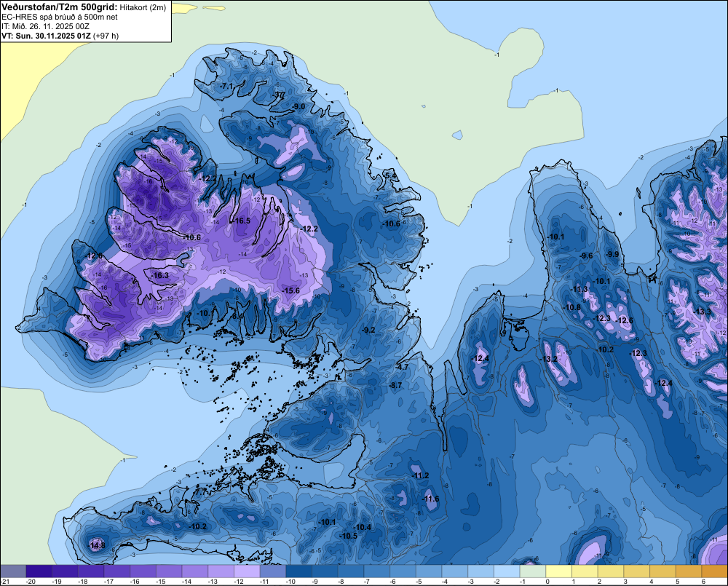Click the -10.5 temperature value
The image size is (728, 586).
[348, 536]
